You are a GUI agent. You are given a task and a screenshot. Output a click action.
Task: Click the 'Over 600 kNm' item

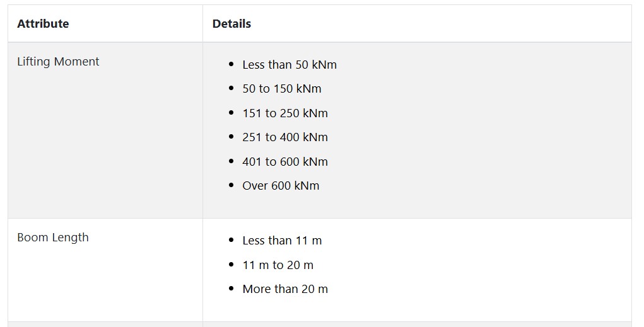click(281, 185)
